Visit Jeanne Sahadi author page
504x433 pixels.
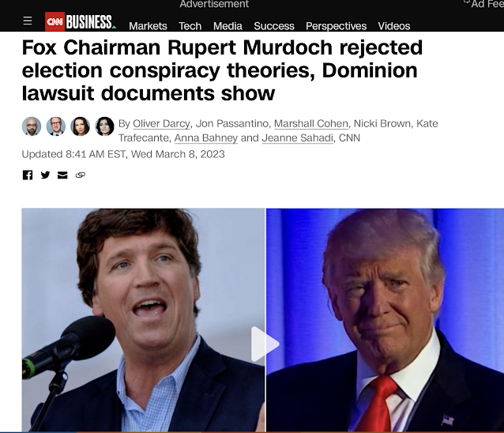[x=298, y=138]
